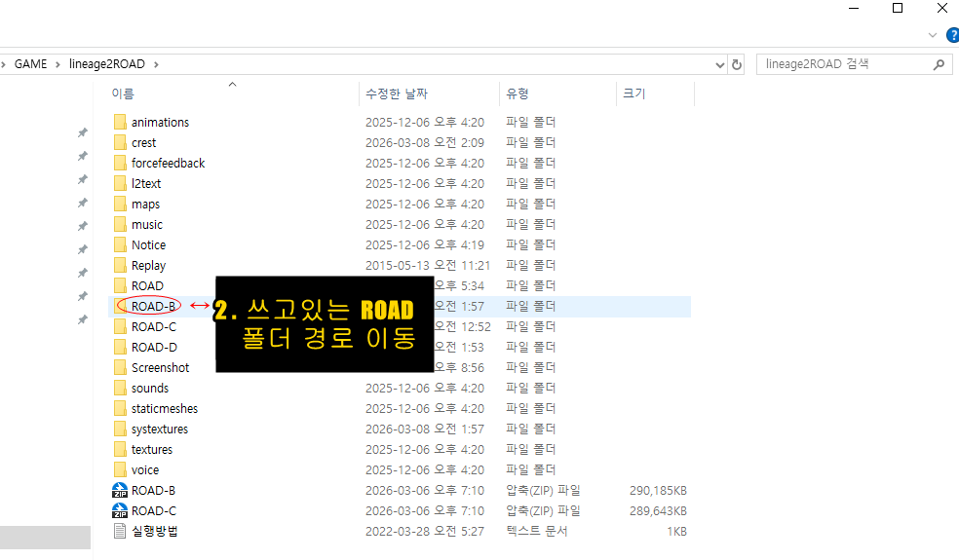Screen dimensions: 959x560
Task: Click the magnifier icon in search box
Action: point(939,64)
